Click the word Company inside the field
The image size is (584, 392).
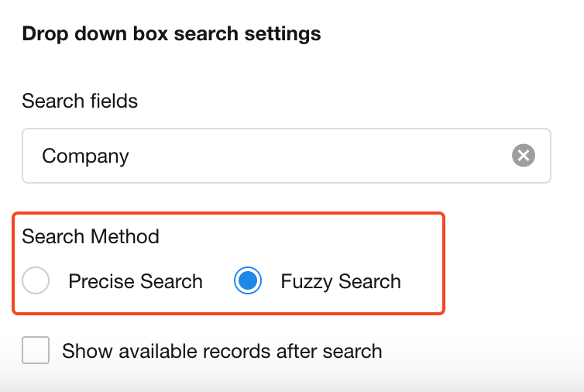pyautogui.click(x=85, y=156)
